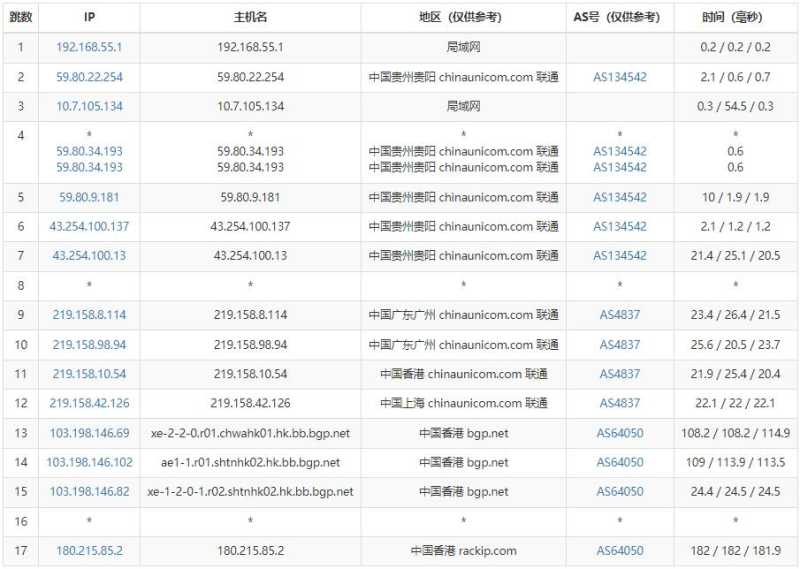The width and height of the screenshot is (800, 569).
Task: Open AS4837 link in hop 9 row
Action: pyautogui.click(x=619, y=314)
